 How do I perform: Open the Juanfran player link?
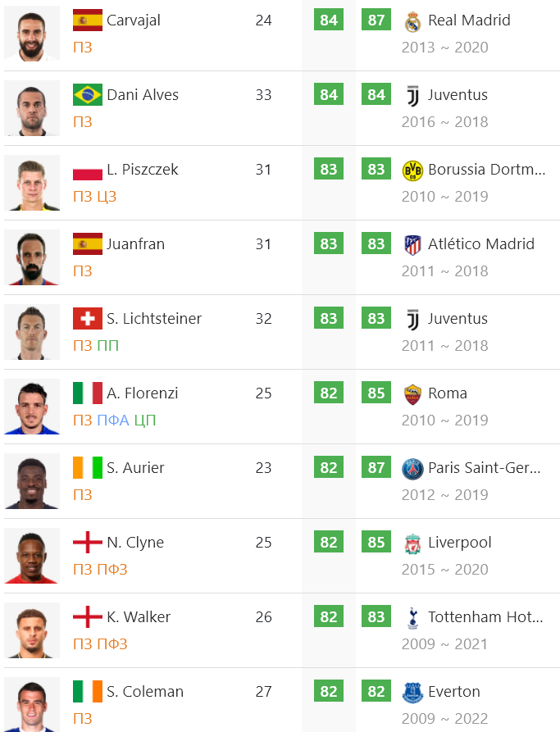click(x=135, y=244)
